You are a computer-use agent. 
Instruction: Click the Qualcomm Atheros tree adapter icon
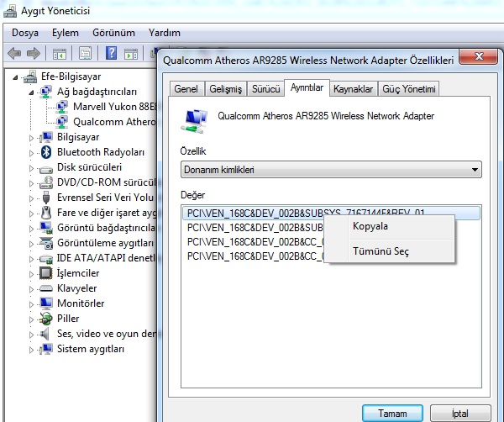click(x=61, y=122)
